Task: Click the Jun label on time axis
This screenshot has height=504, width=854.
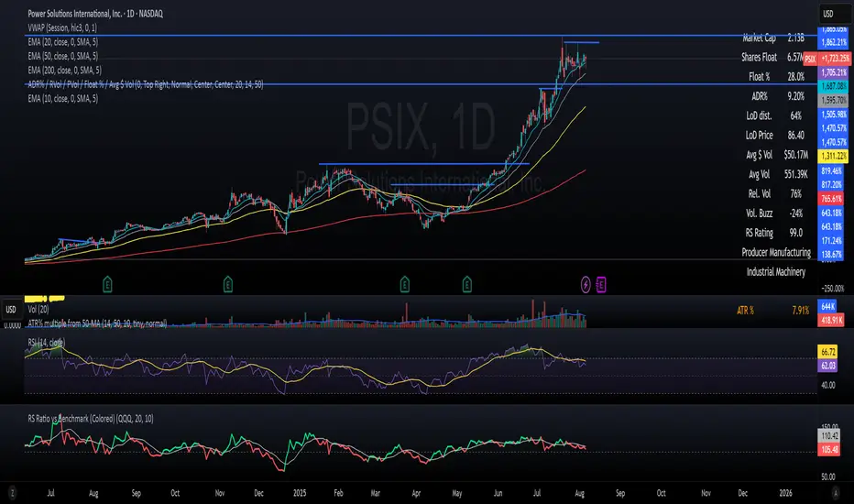Action: (498, 493)
